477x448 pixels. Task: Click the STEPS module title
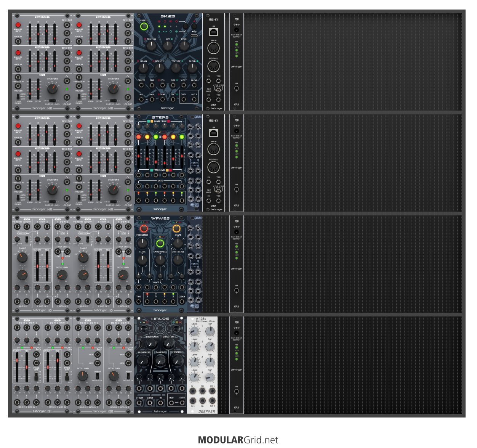click(160, 117)
